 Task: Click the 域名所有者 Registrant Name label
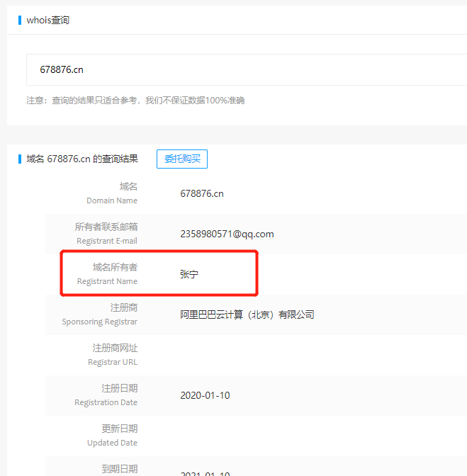click(108, 274)
